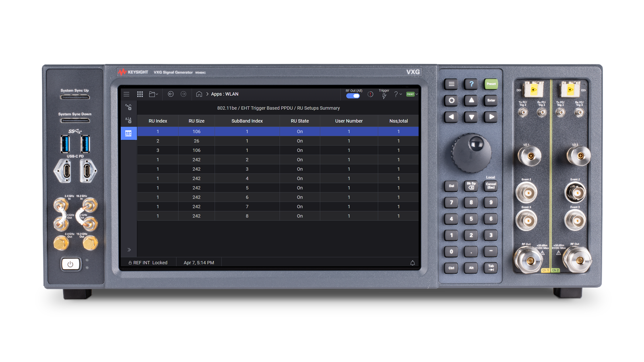The image size is (644, 362).
Task: Select the RU summary table sidebar icon
Action: coord(128,134)
